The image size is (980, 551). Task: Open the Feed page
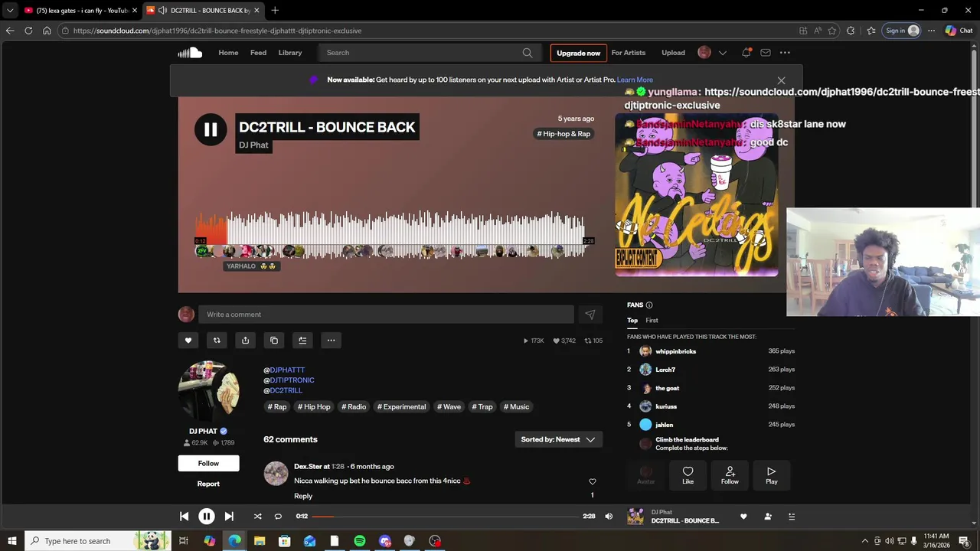pos(258,53)
